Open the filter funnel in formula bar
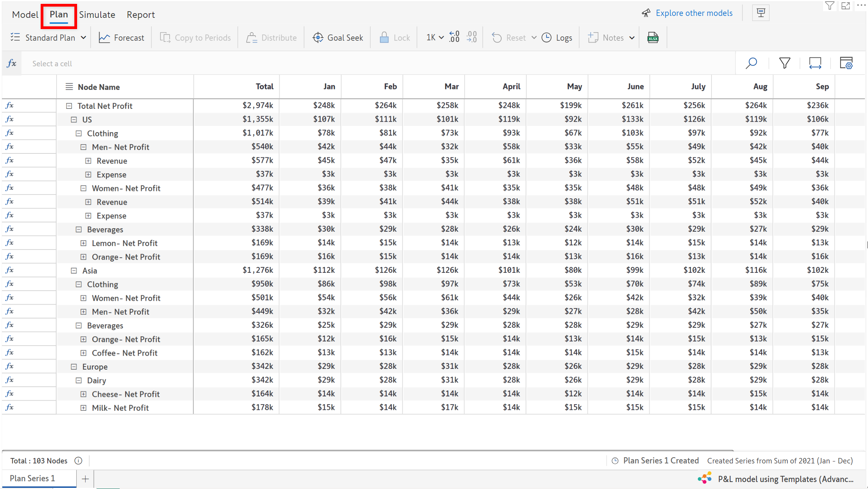The image size is (868, 489). point(784,63)
